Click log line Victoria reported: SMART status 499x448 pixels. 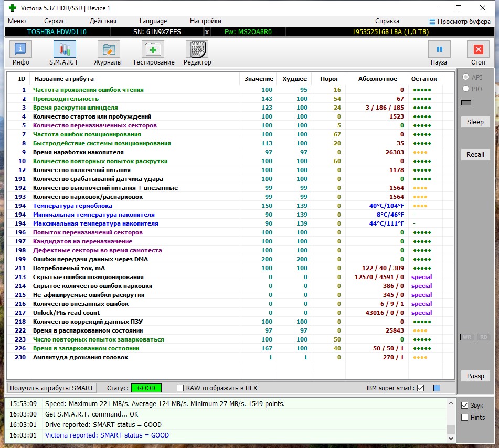coord(107,435)
